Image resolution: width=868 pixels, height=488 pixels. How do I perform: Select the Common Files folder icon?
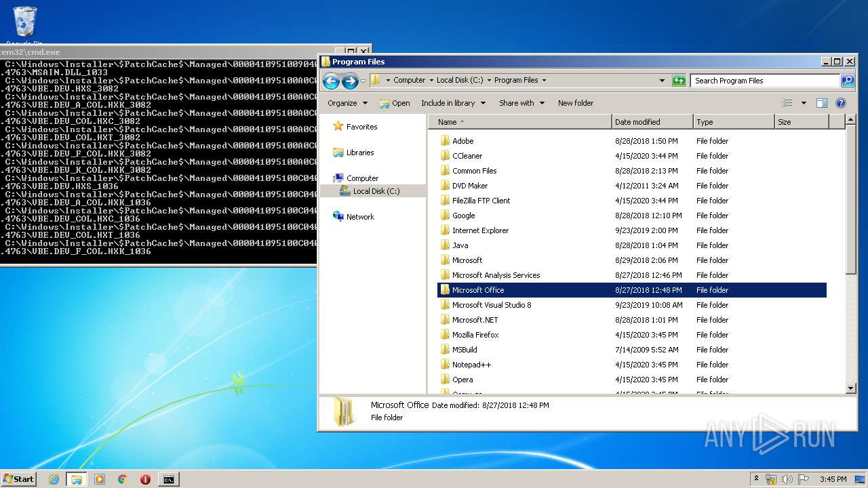coord(445,171)
